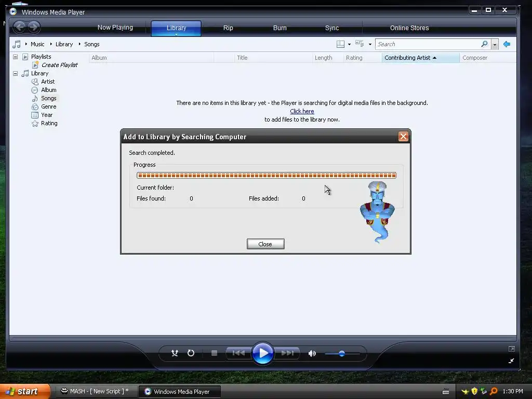Turn repeat on
The image size is (532, 399).
(191, 353)
